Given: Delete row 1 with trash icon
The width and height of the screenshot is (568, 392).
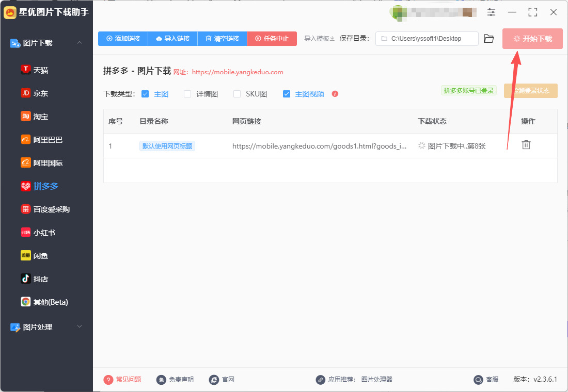Looking at the screenshot, I should pos(526,145).
